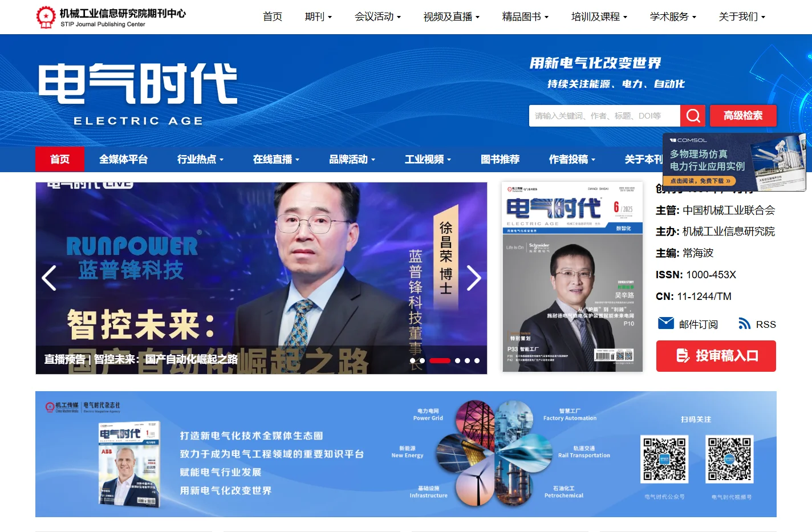Select the red 首页 tab
Image resolution: width=812 pixels, height=532 pixels.
[x=60, y=159]
